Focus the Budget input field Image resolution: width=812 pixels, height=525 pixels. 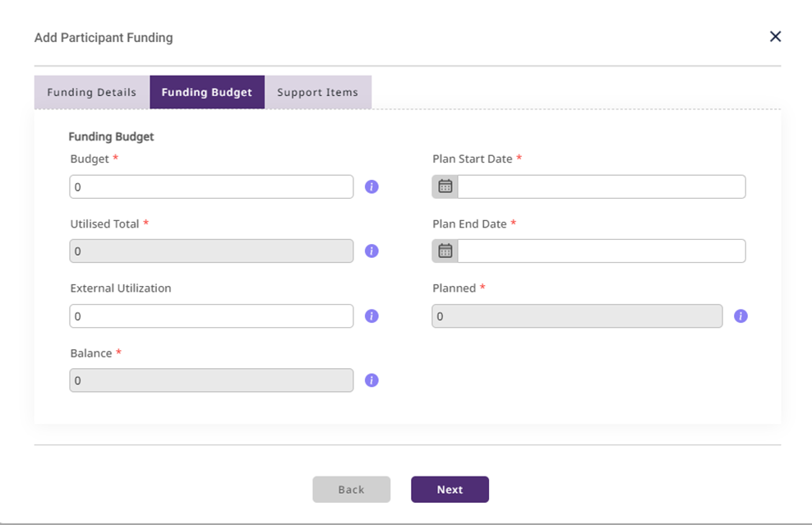click(211, 187)
